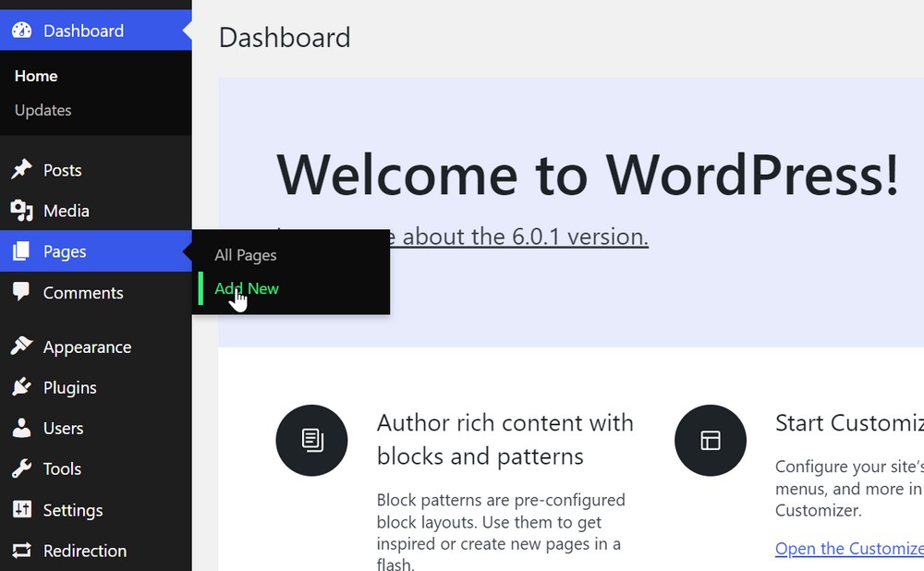Open the Users menu
Screen dimensions: 924x571
[95, 428]
